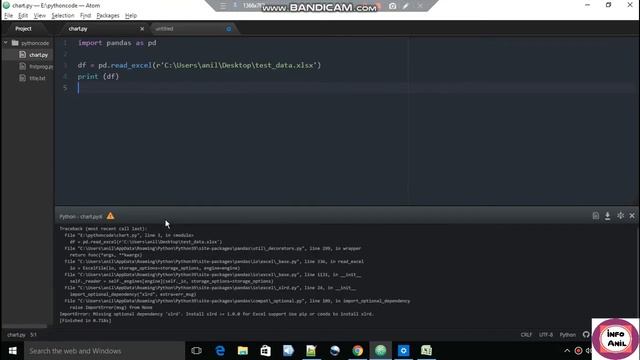The width and height of the screenshot is (640, 360).
Task: Open the Help menu
Action: tap(131, 16)
